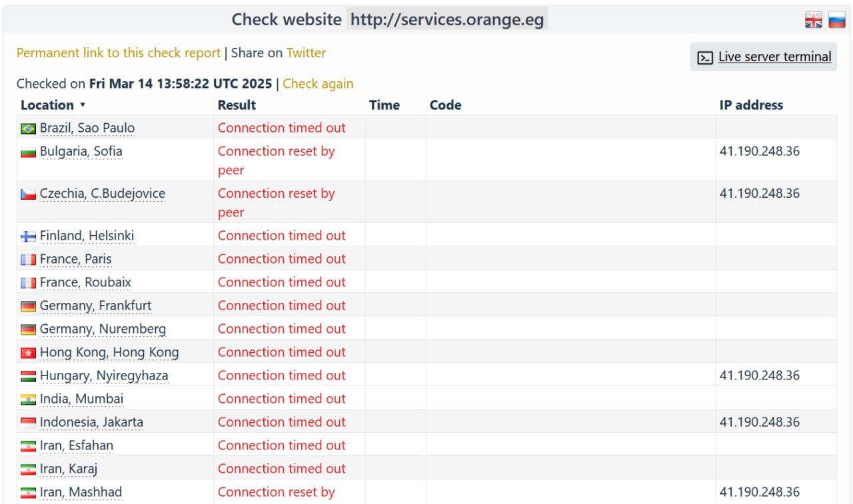Viewport: 853px width, 504px height.
Task: Open Indonesia, Jakarta location link
Action: [x=91, y=422]
